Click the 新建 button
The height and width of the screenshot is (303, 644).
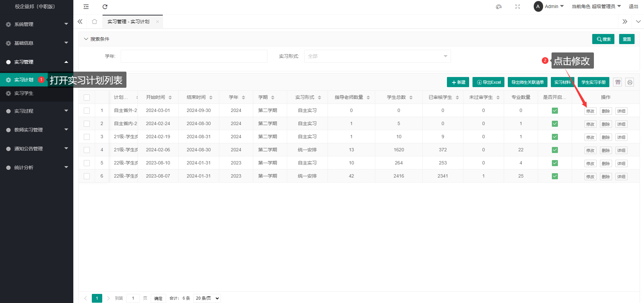point(458,82)
